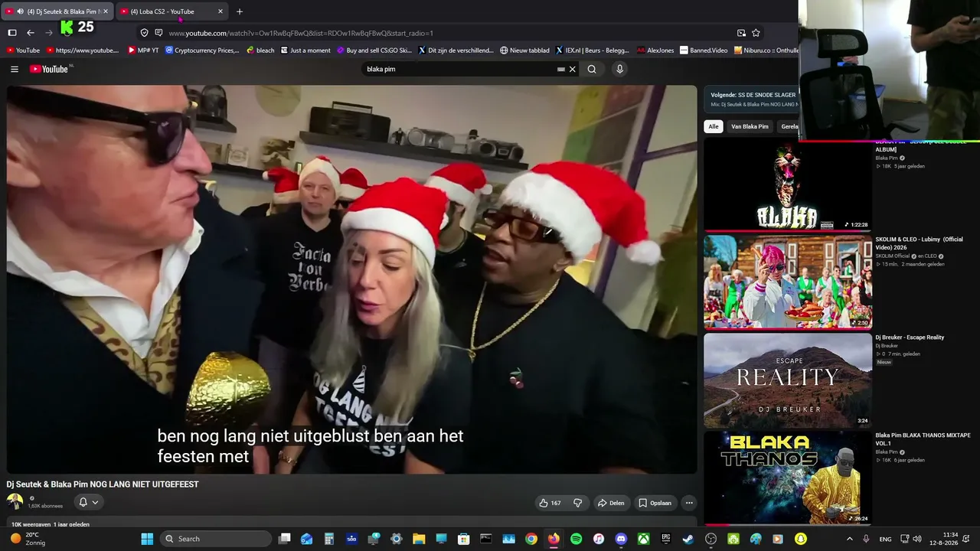
Task: Close the Loba CS2 tab
Action: (220, 11)
